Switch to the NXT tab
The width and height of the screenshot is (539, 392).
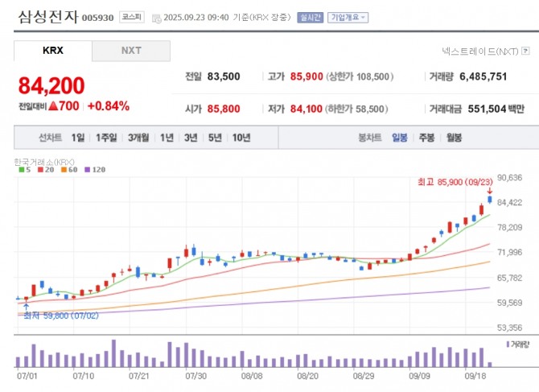[131, 51]
